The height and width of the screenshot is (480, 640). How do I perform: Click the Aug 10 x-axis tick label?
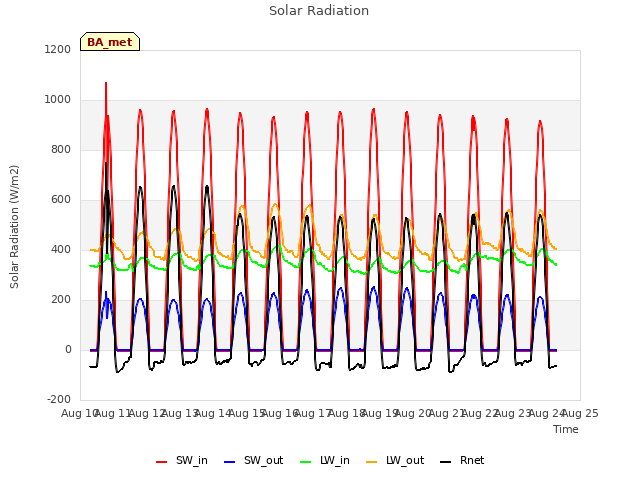point(79,413)
